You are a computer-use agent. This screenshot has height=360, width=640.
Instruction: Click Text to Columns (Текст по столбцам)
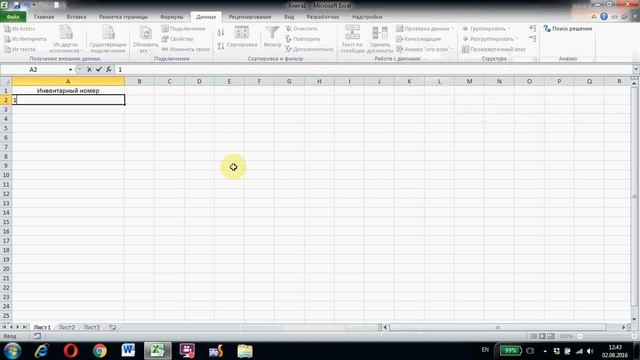click(x=352, y=39)
